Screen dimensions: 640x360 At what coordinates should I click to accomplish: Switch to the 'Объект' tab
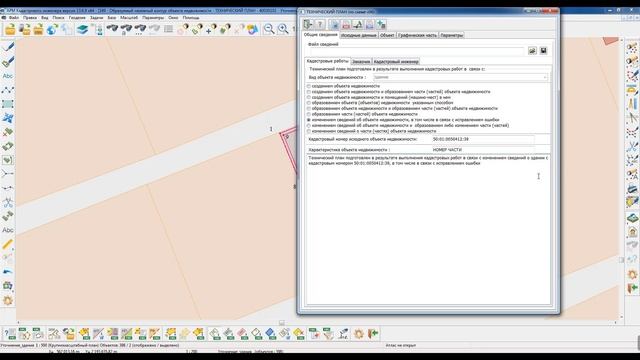tap(387, 36)
